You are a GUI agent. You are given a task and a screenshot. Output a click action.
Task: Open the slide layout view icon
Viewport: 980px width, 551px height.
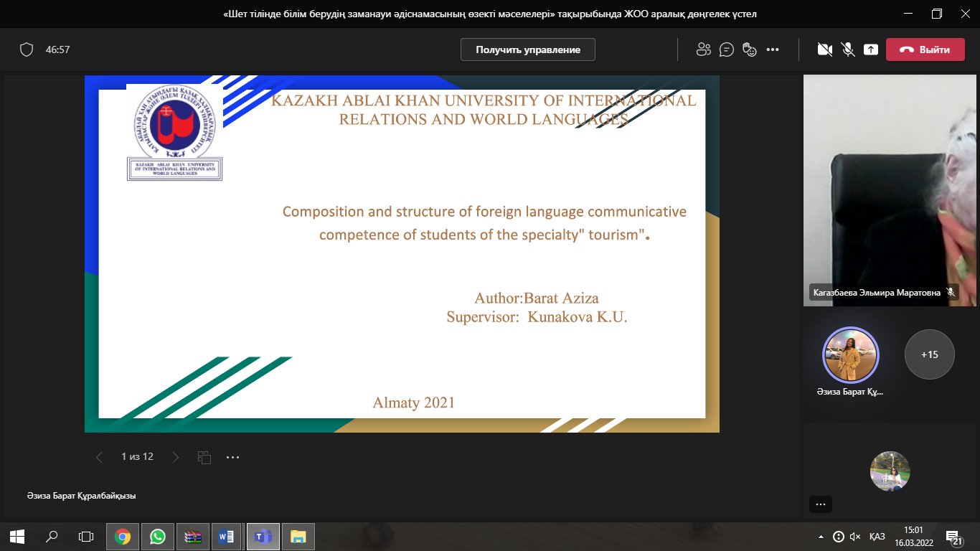(x=204, y=457)
